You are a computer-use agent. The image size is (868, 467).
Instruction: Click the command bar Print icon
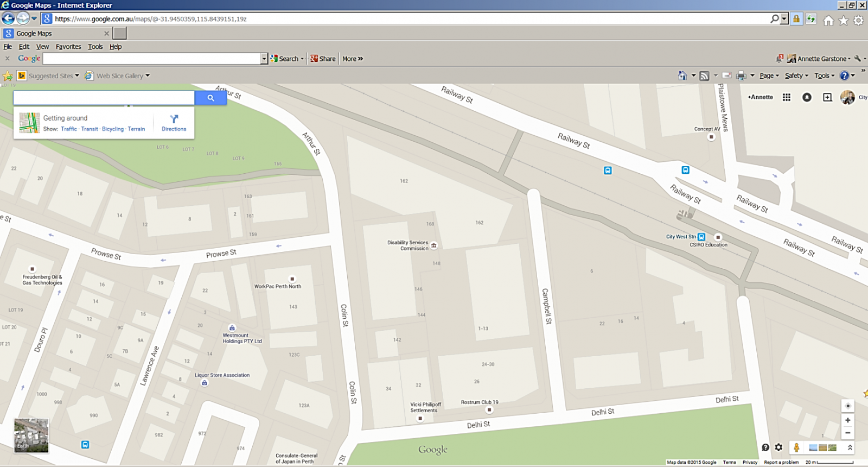pos(741,75)
